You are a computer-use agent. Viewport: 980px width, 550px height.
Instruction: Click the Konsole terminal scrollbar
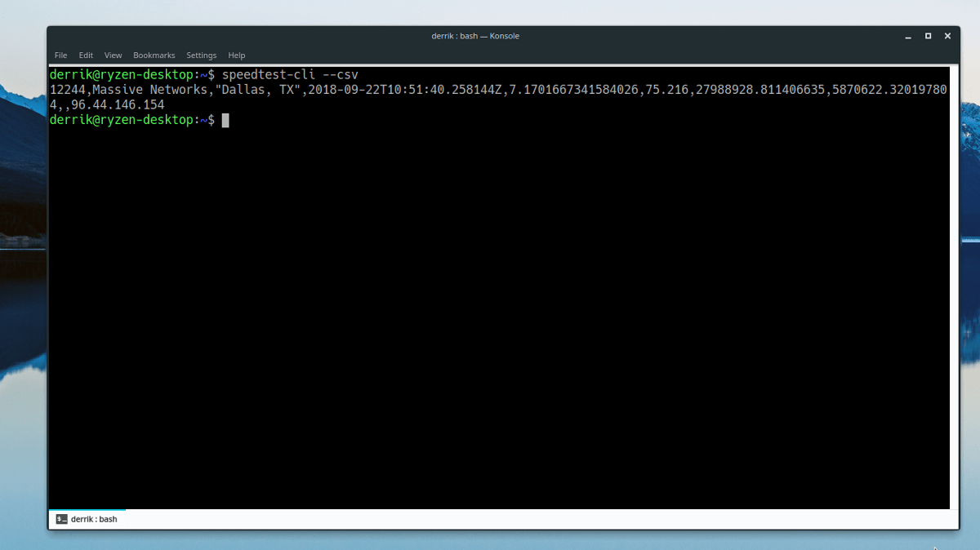[955, 287]
